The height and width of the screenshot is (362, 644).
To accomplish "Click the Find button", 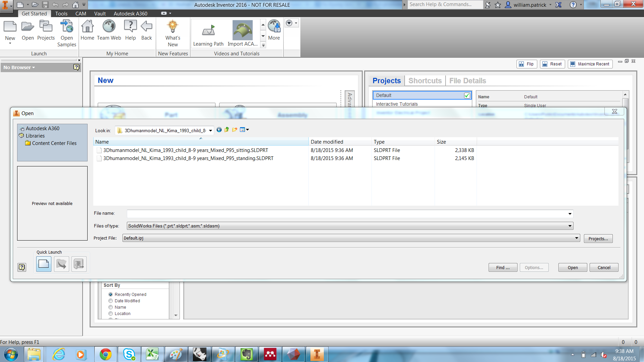I will (503, 267).
